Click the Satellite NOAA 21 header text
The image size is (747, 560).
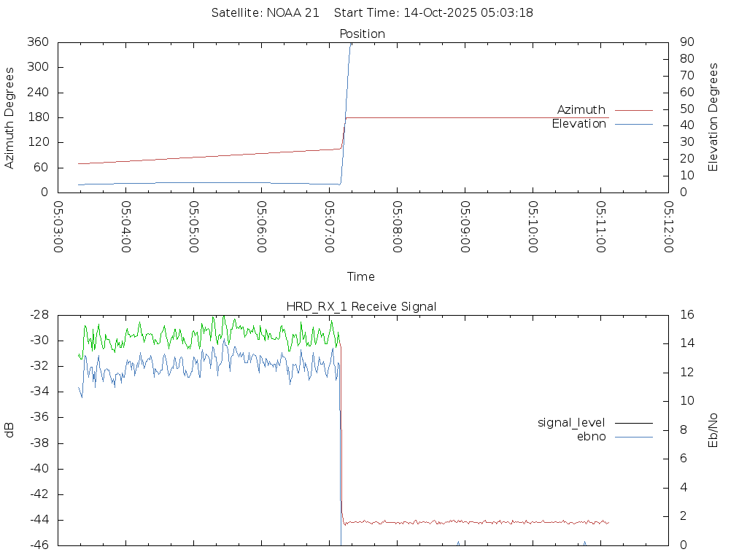click(266, 13)
